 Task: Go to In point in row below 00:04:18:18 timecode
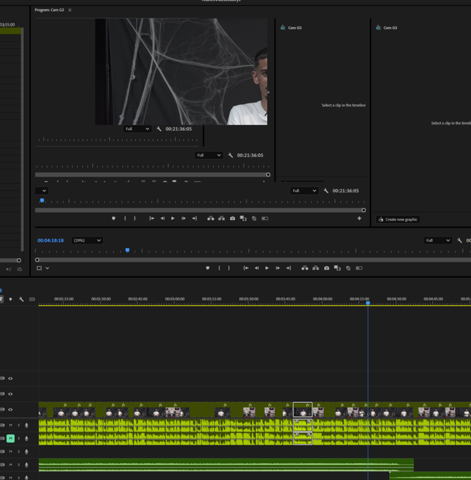(x=246, y=268)
